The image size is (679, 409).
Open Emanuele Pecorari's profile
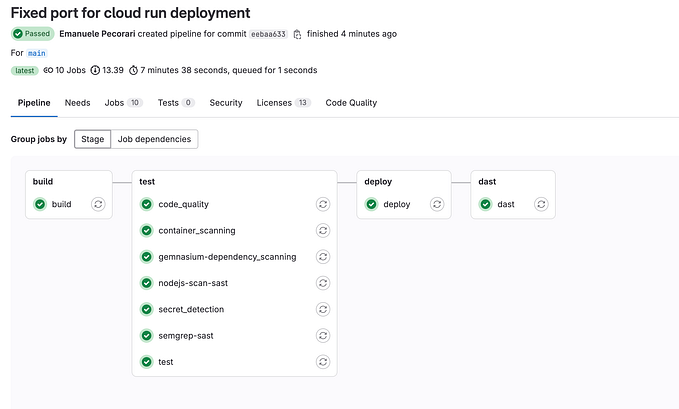tap(97, 34)
